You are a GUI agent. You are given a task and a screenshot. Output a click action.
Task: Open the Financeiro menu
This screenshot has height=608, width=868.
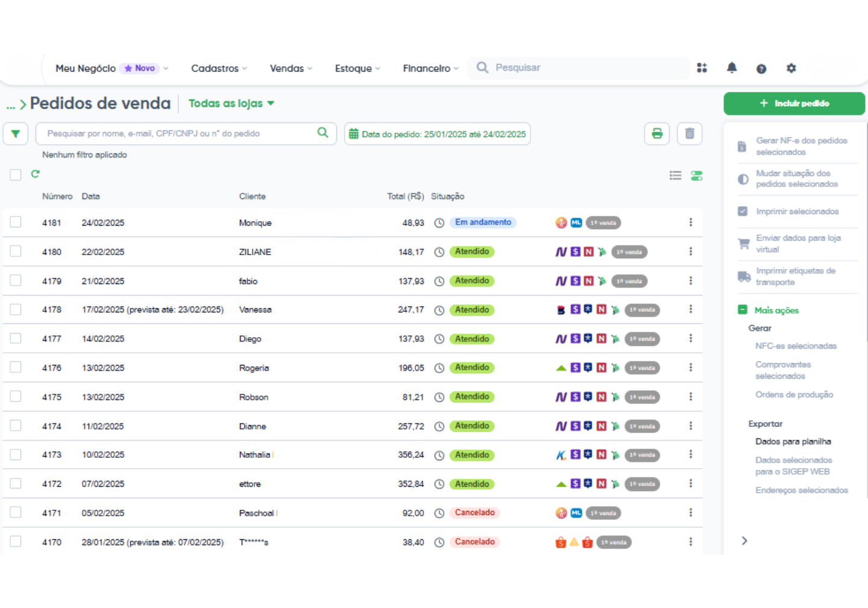pyautogui.click(x=430, y=69)
